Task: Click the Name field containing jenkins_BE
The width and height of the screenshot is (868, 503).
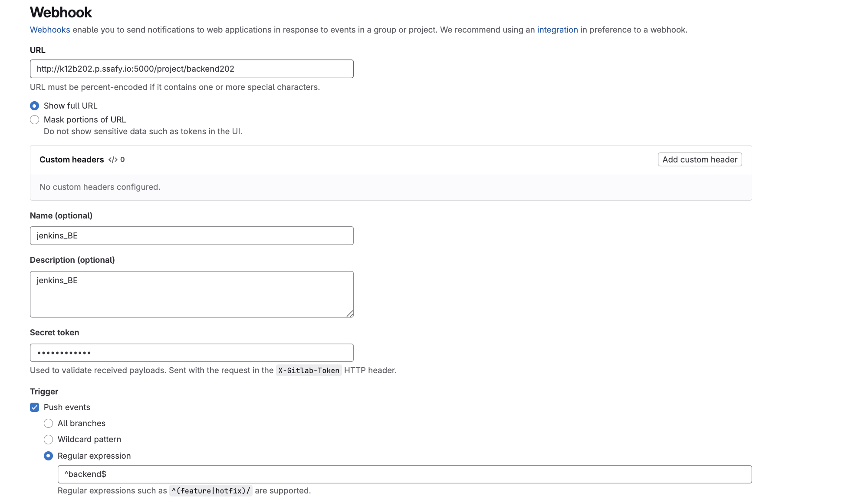Action: tap(191, 235)
